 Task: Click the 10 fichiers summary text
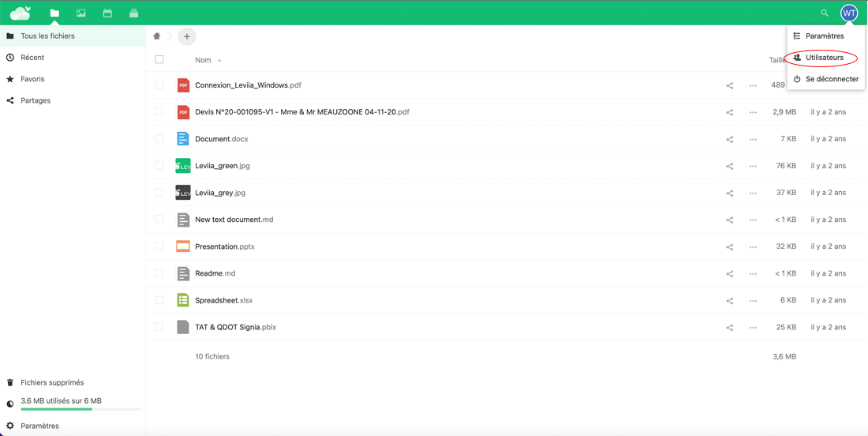[x=212, y=357]
